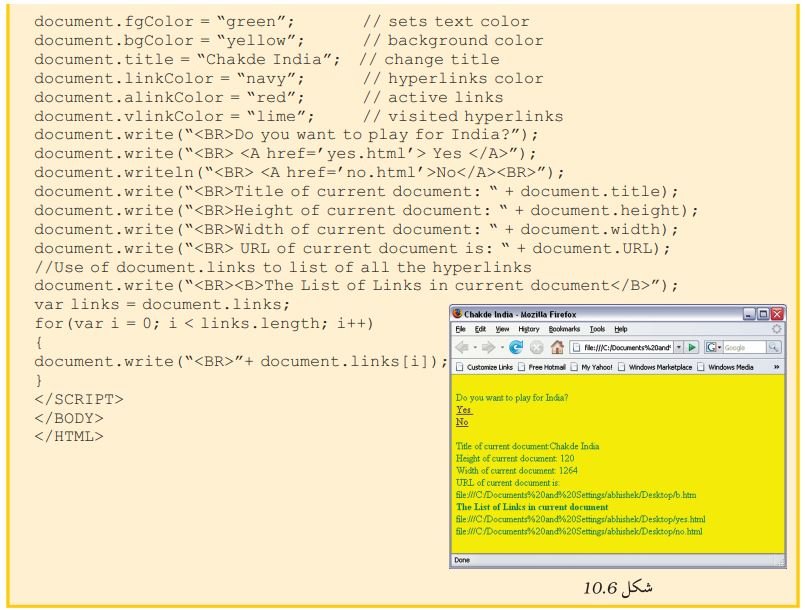Click the search magnifier icon
This screenshot has width=806, height=610.
click(x=774, y=347)
